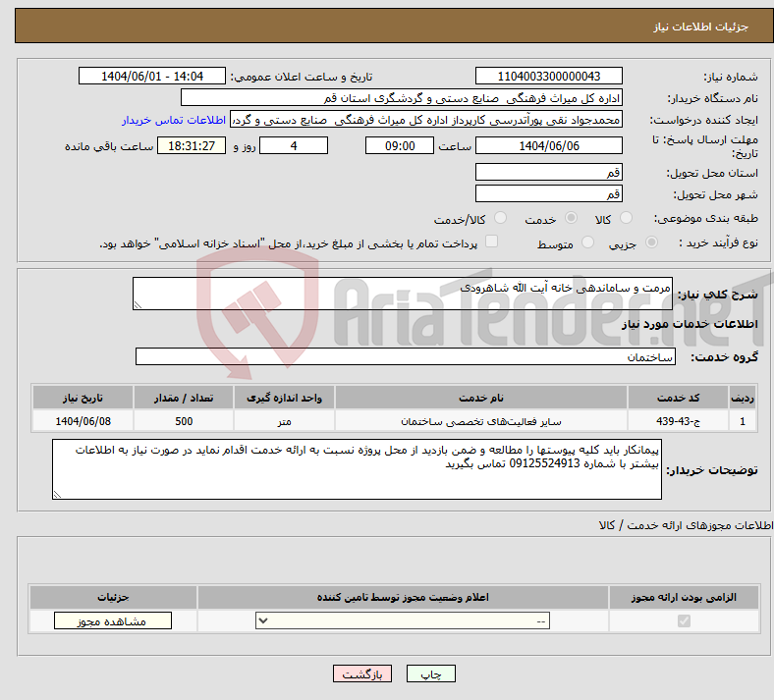The width and height of the screenshot is (774, 700).
Task: Select the جزیی purchase type radio
Action: tap(651, 242)
